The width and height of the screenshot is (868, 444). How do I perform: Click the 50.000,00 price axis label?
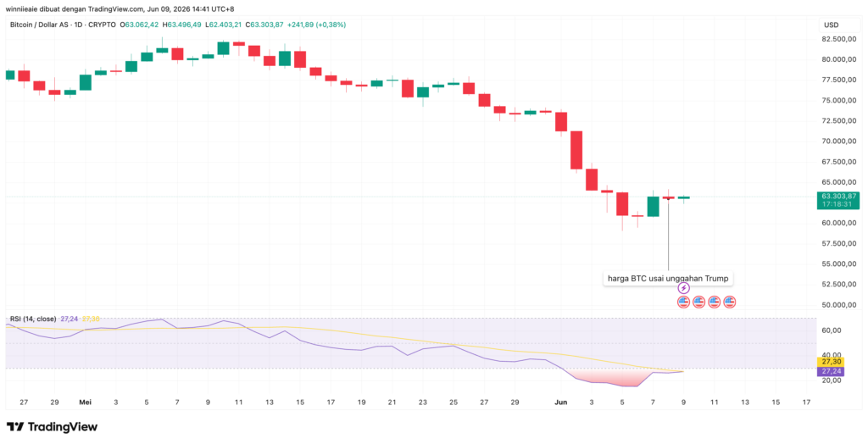click(840, 305)
